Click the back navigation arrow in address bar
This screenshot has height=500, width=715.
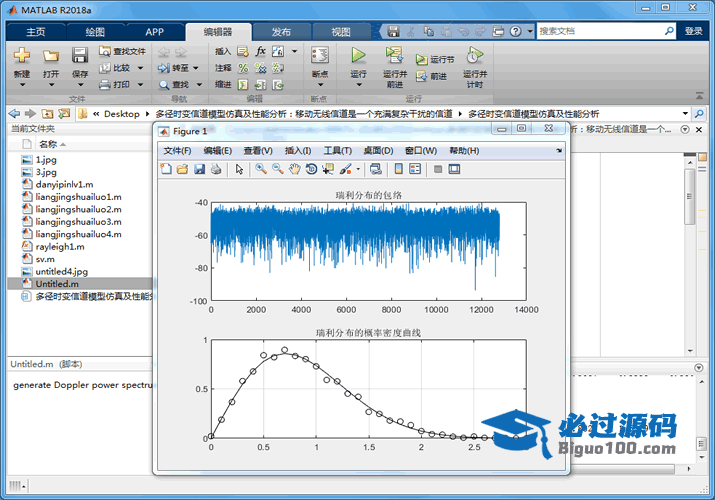14,113
